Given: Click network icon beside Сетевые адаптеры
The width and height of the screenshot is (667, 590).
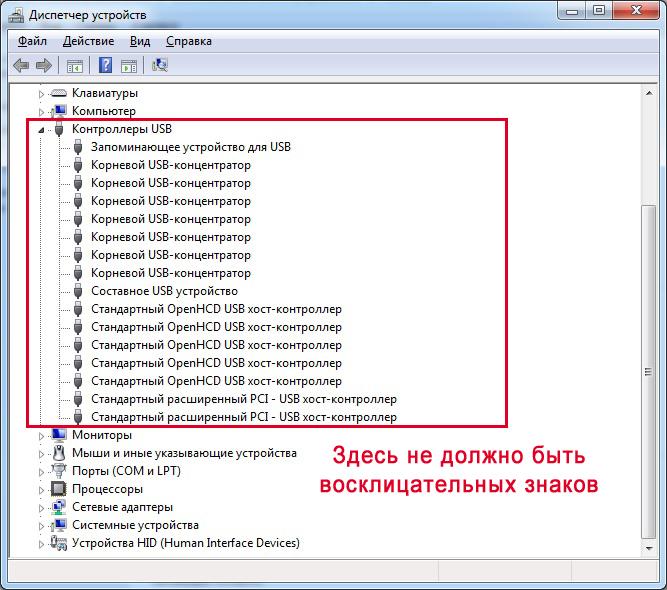Looking at the screenshot, I should 59,507.
